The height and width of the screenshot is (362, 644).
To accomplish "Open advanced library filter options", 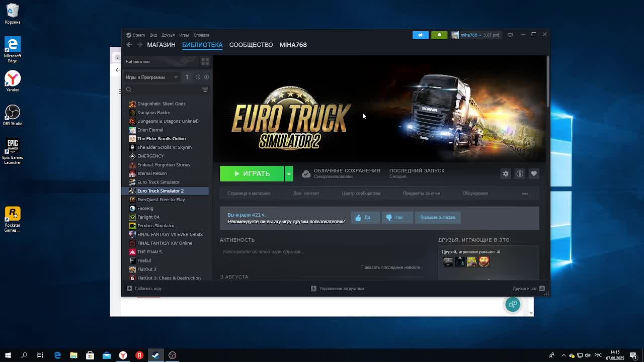I will pos(205,89).
